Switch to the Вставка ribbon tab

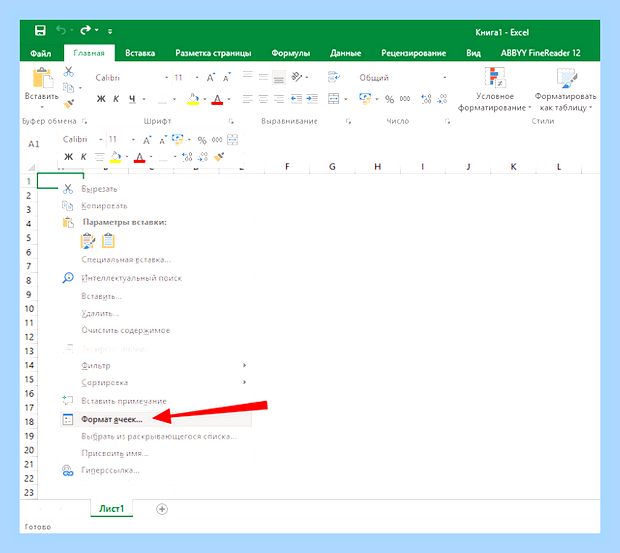(140, 53)
